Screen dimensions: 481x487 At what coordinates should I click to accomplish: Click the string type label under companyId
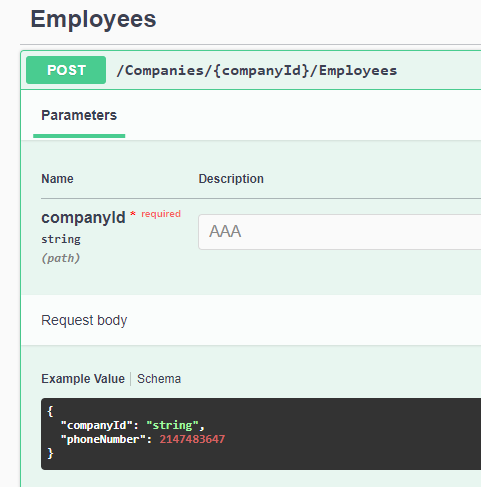pos(61,239)
